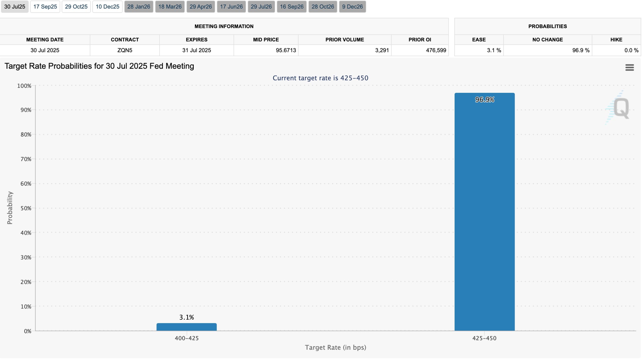Open the 10 Dec25 meeting view
This screenshot has height=359, width=644.
click(x=107, y=7)
